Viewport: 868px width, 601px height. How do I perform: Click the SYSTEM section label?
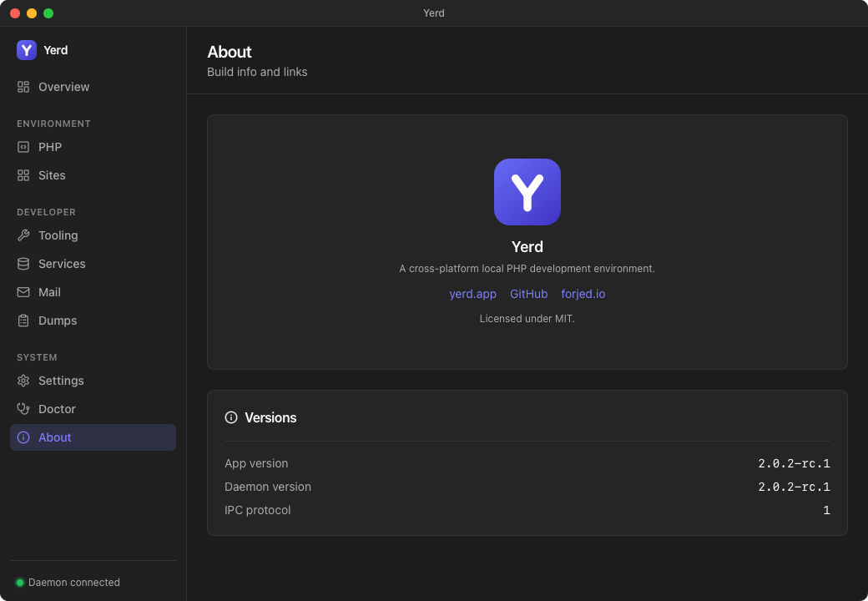[x=37, y=357]
